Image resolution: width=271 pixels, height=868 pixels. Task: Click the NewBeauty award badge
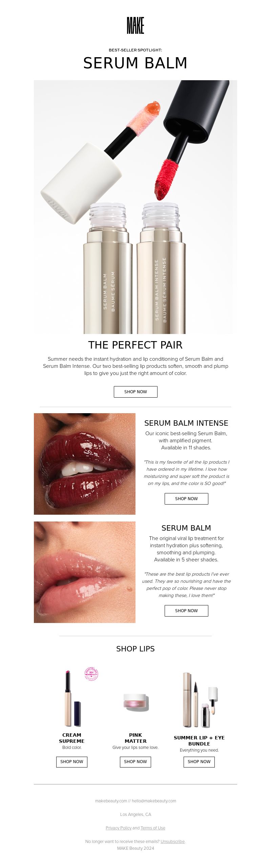click(x=91, y=674)
